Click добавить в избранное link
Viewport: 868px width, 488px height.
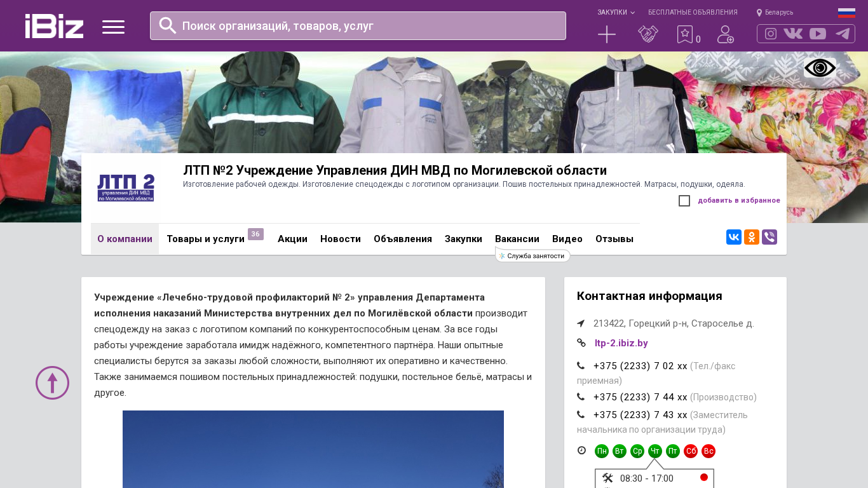click(x=739, y=201)
